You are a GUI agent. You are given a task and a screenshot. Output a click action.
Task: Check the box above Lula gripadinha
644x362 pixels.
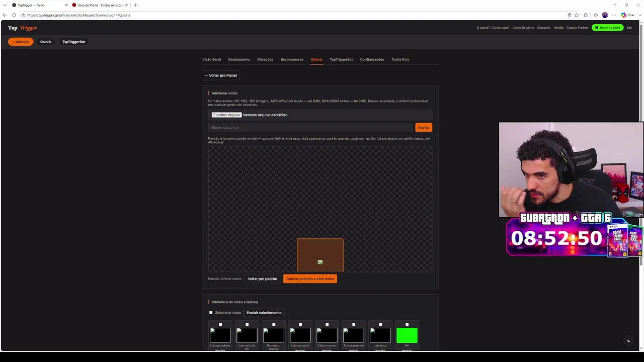220,324
